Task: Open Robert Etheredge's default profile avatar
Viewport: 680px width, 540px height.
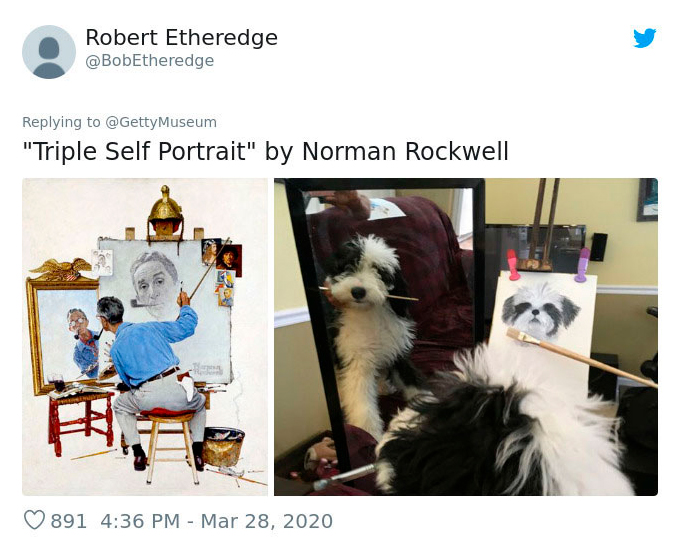Action: [x=49, y=52]
